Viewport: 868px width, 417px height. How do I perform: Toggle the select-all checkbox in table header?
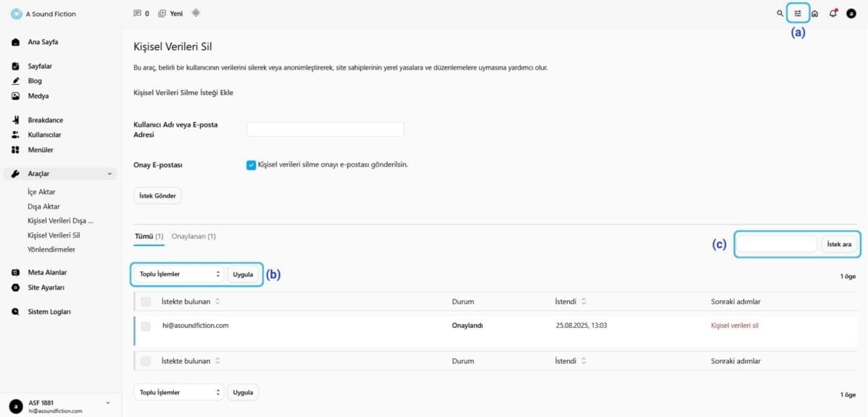coord(146,301)
